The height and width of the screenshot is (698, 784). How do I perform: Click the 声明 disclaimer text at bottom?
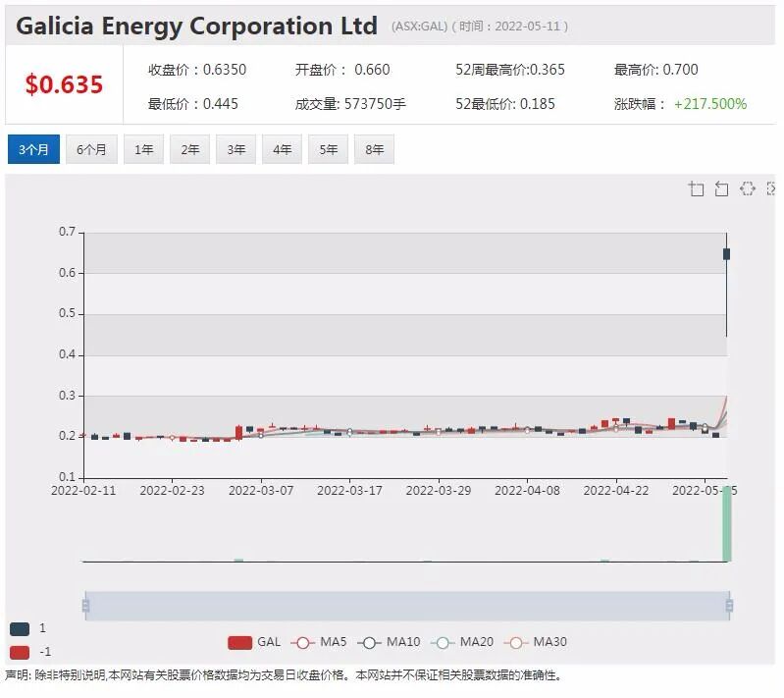[284, 675]
